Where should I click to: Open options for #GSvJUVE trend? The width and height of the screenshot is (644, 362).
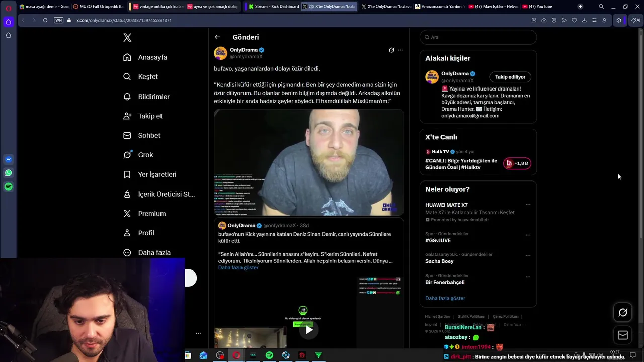[x=528, y=235]
